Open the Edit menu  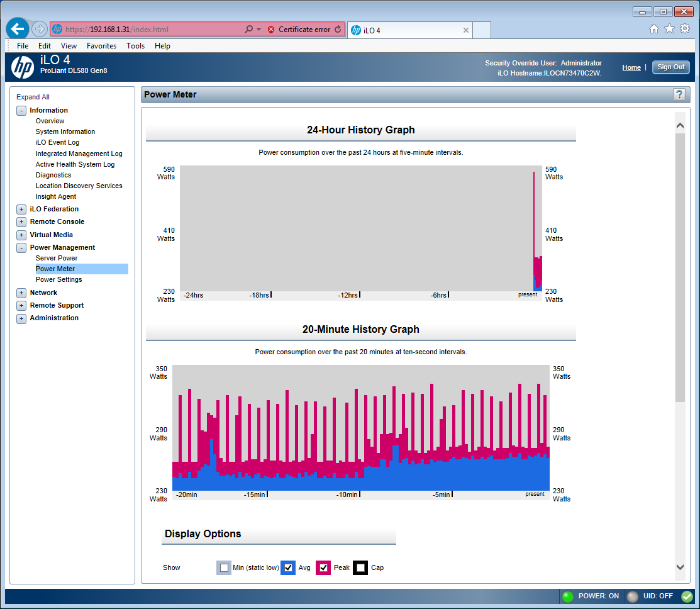[44, 45]
